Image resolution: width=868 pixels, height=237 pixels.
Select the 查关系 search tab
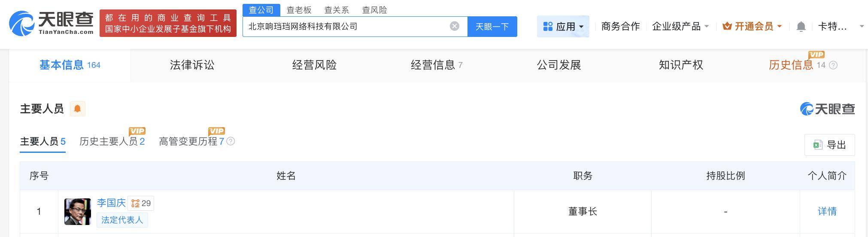click(337, 10)
